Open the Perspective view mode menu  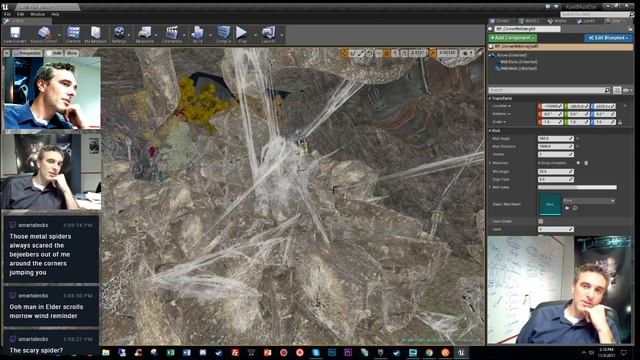coord(27,53)
